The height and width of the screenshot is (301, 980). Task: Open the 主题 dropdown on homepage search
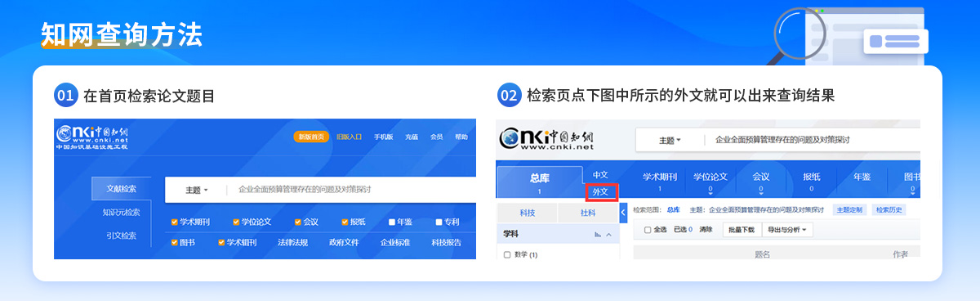[196, 190]
